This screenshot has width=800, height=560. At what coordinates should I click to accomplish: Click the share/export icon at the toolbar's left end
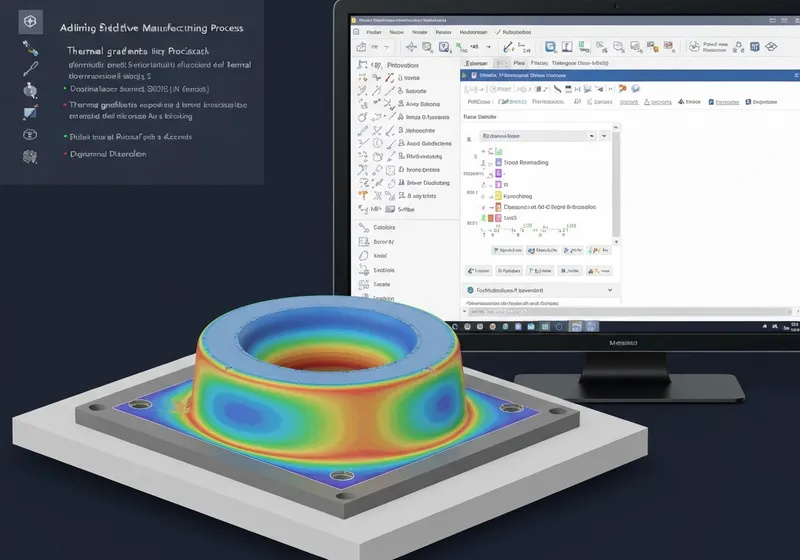click(361, 47)
